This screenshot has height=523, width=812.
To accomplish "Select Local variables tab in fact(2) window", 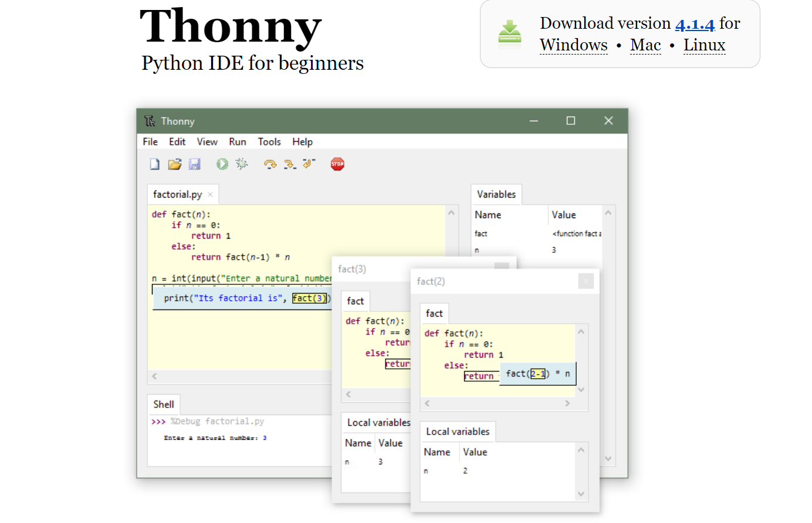I will 458,432.
